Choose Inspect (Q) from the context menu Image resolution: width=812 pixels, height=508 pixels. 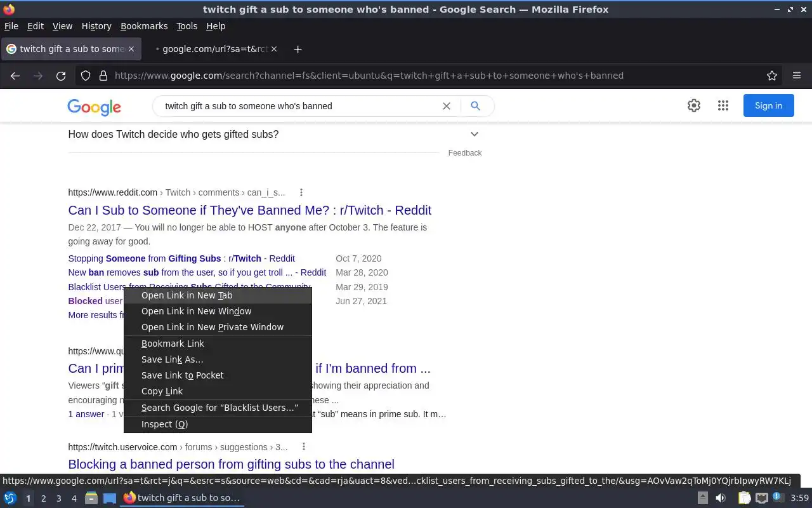click(218, 424)
